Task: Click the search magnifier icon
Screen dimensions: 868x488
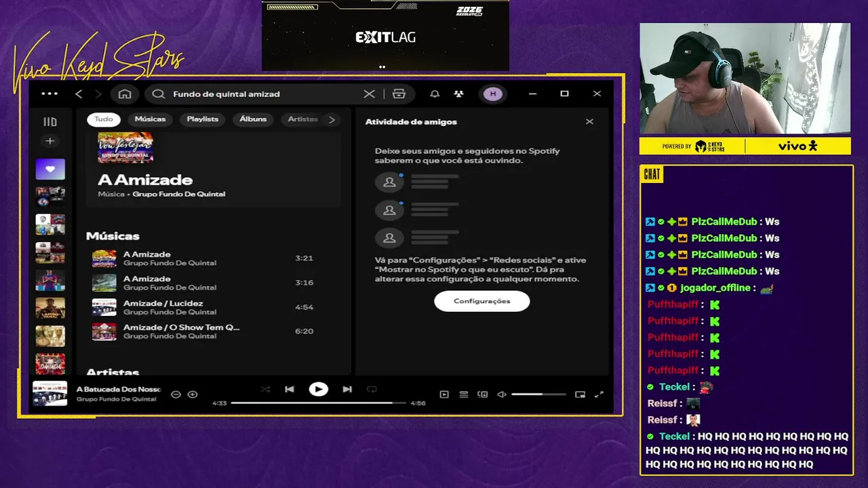Action: [158, 94]
